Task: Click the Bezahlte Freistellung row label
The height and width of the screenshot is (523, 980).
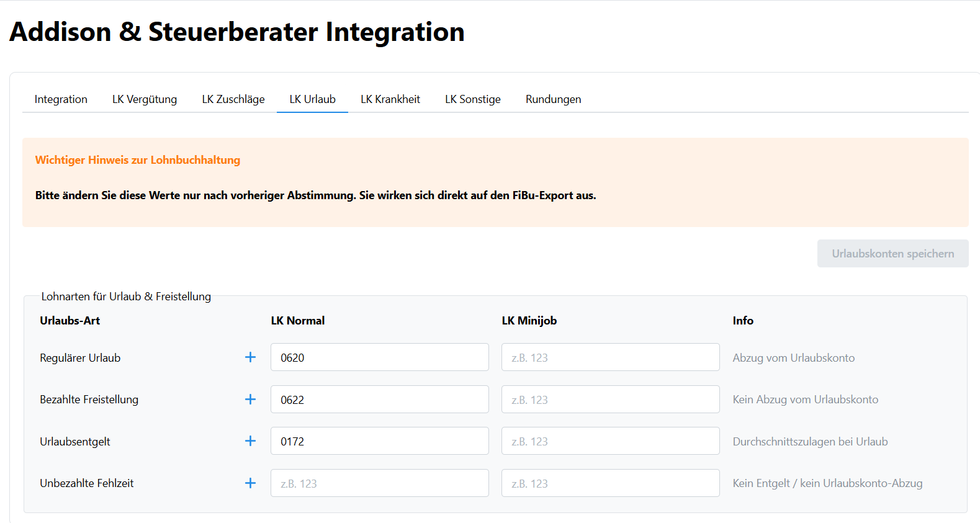Action: click(x=89, y=400)
